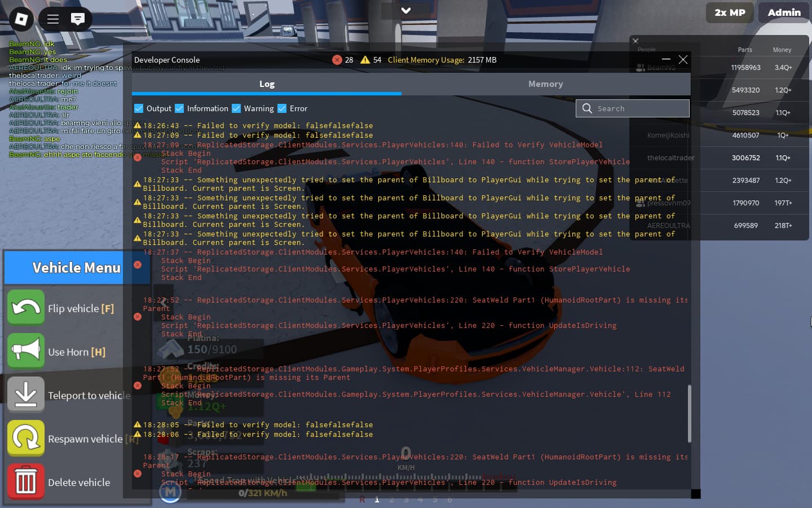Uncheck the Output filter checkbox
This screenshot has width=812, height=508.
[x=139, y=108]
